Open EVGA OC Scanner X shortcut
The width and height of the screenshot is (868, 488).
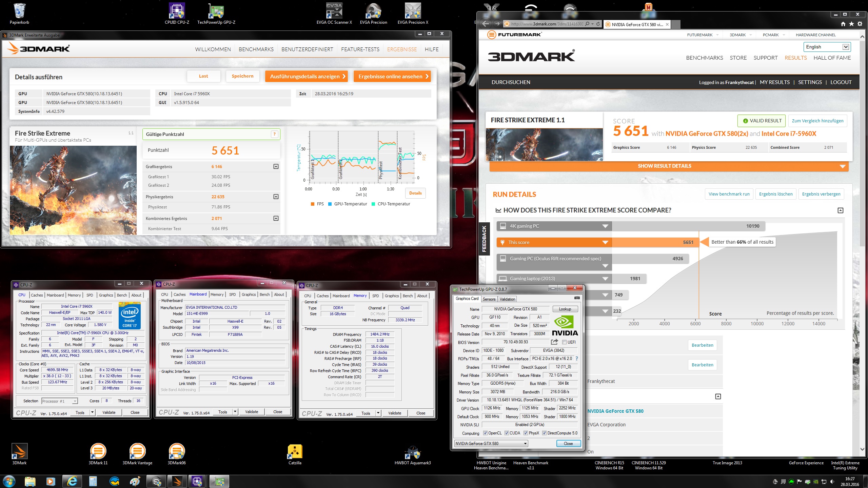click(x=334, y=14)
